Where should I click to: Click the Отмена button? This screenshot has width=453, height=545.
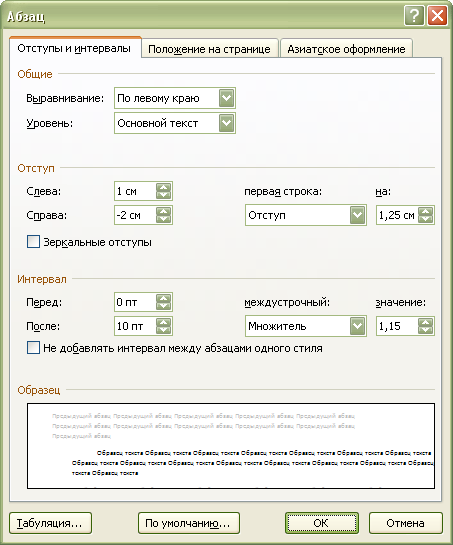pyautogui.click(x=405, y=523)
